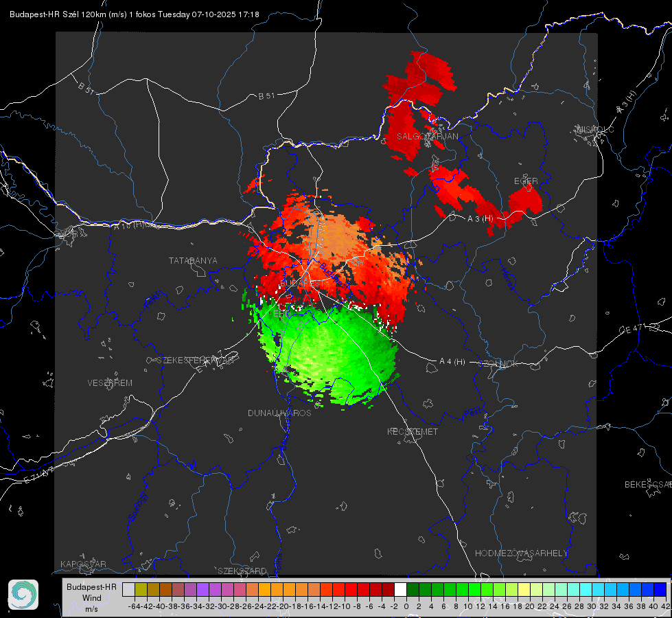The image size is (672, 618).
Task: Pick the white zero-velocity legend swatch
Action: click(400, 589)
